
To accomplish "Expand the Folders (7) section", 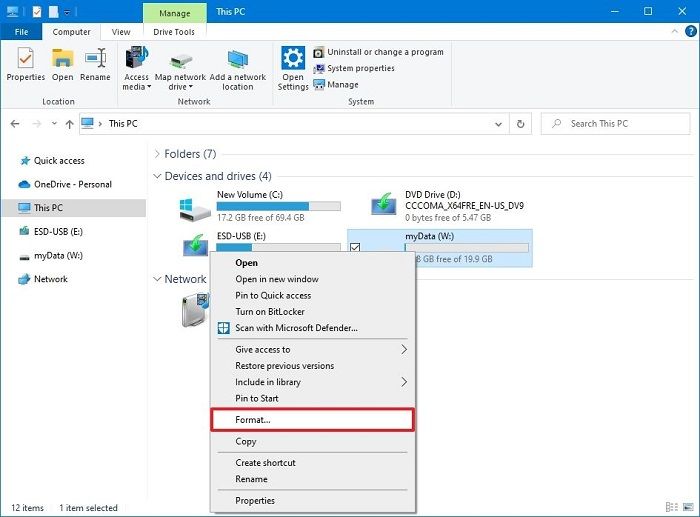I will (x=157, y=154).
